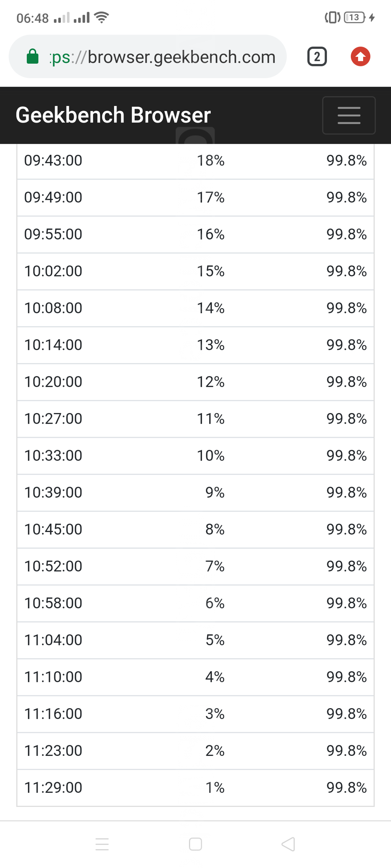This screenshot has height=868, width=391.
Task: Tap the battery indicator in status bar
Action: 354,18
